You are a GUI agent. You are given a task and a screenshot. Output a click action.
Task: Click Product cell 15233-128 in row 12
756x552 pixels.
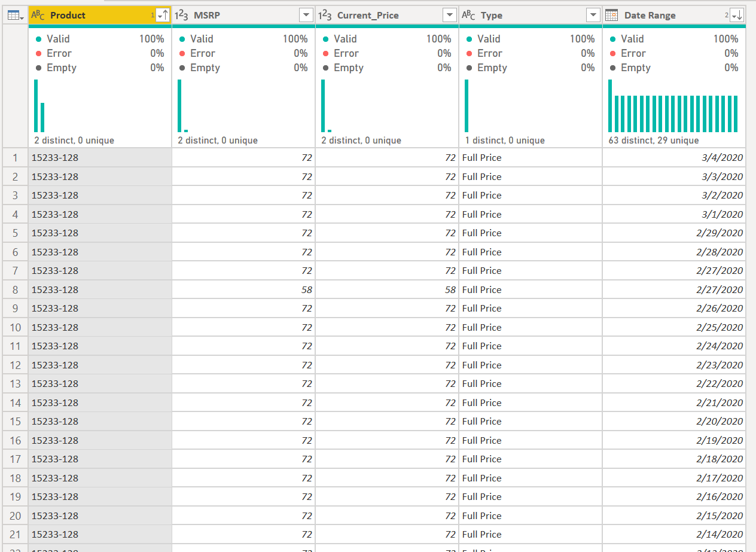(x=100, y=365)
